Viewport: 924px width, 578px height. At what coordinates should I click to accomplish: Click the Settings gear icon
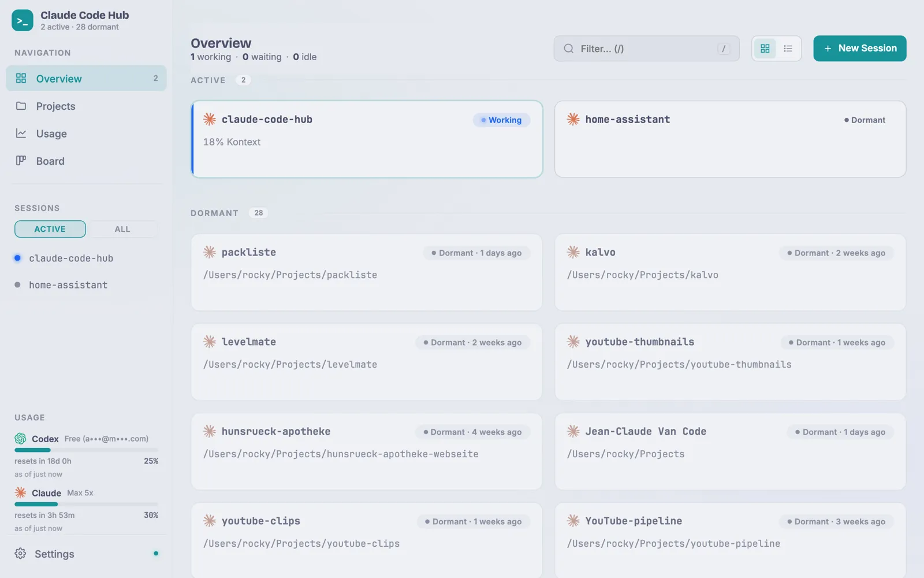[20, 553]
